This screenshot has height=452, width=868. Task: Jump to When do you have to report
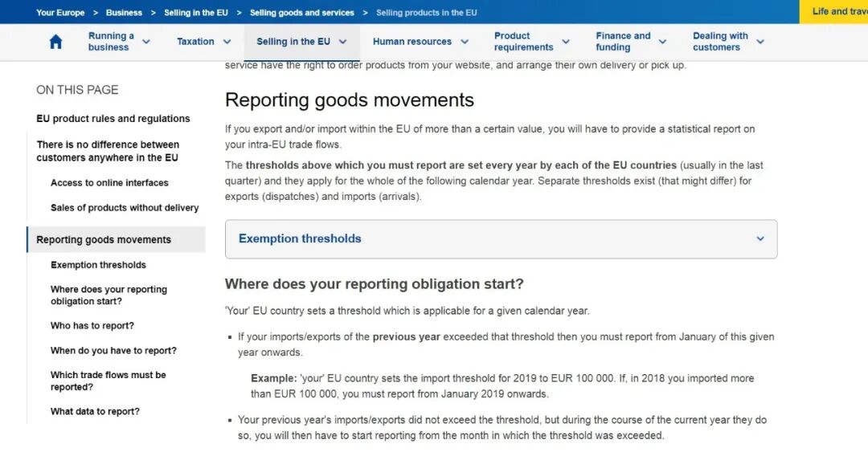point(113,351)
